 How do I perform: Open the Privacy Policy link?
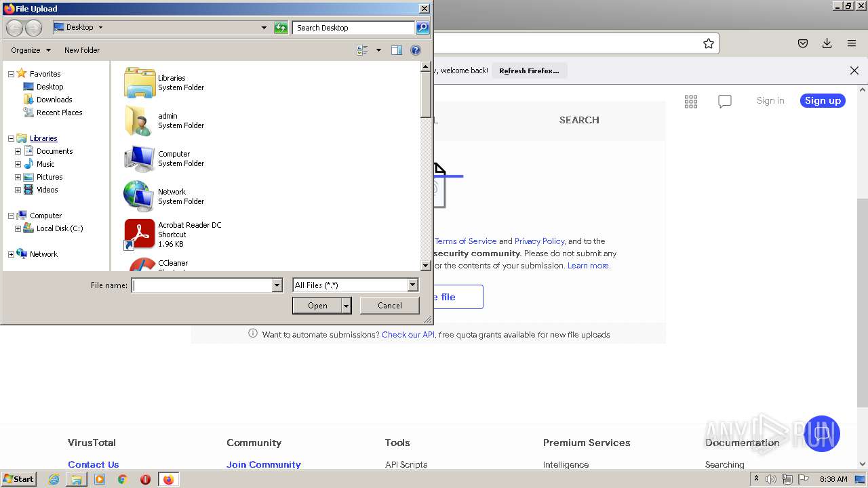[539, 241]
